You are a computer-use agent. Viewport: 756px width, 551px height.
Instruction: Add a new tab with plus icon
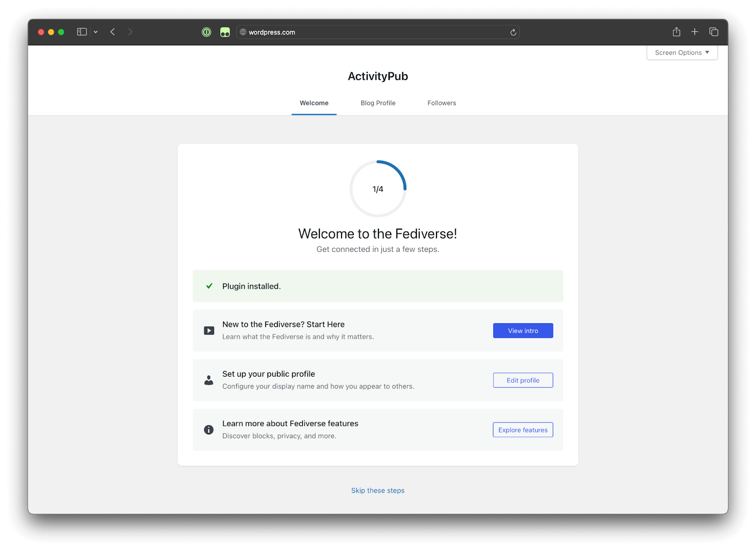tap(695, 32)
